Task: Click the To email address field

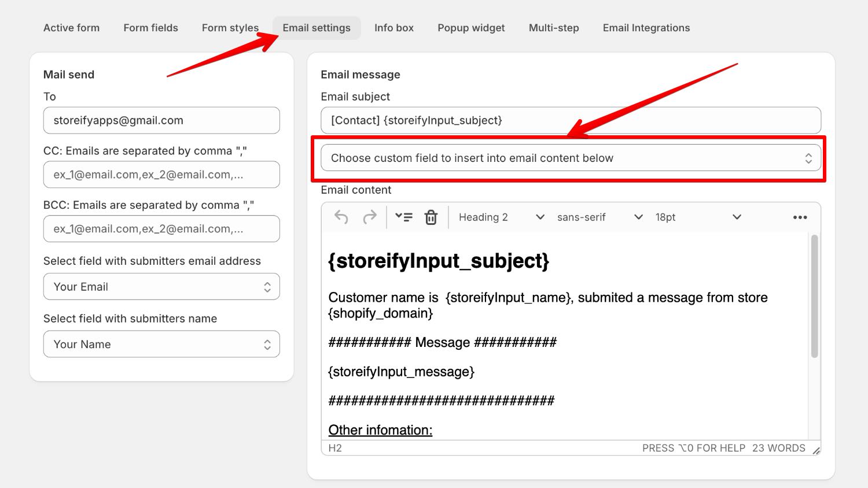Action: (161, 121)
